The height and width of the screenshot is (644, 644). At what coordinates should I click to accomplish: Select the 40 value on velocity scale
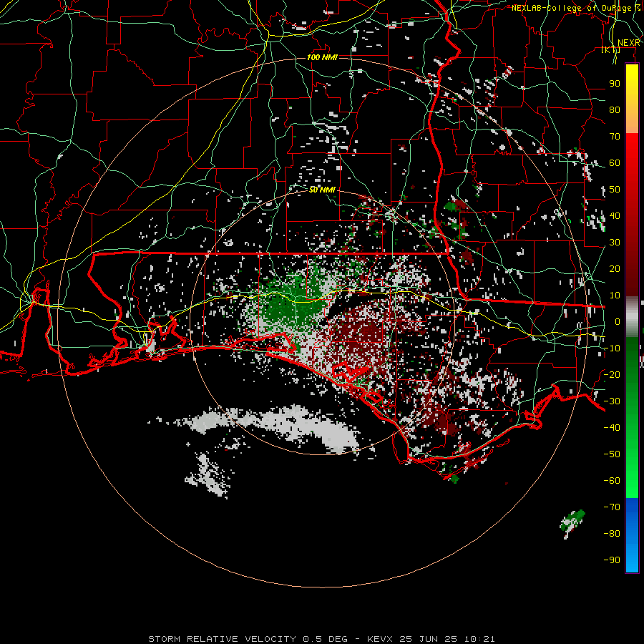tap(615, 215)
